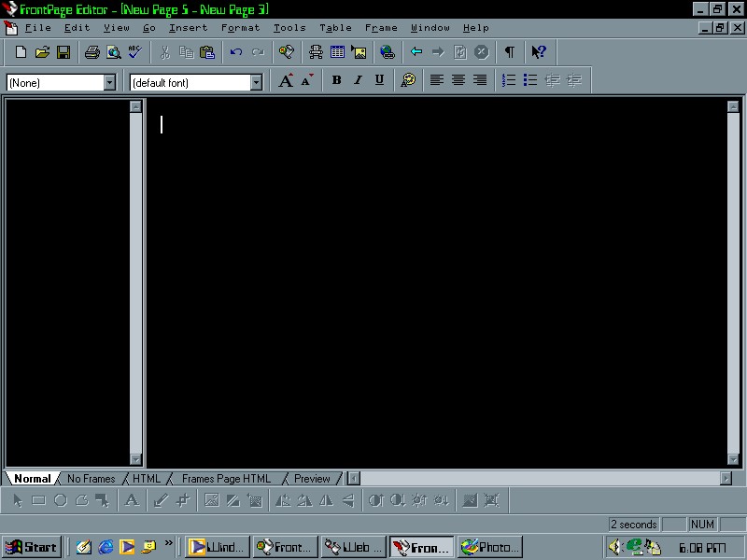This screenshot has width=747, height=560.
Task: Click the main pane's scroll down arrow
Action: (x=733, y=459)
